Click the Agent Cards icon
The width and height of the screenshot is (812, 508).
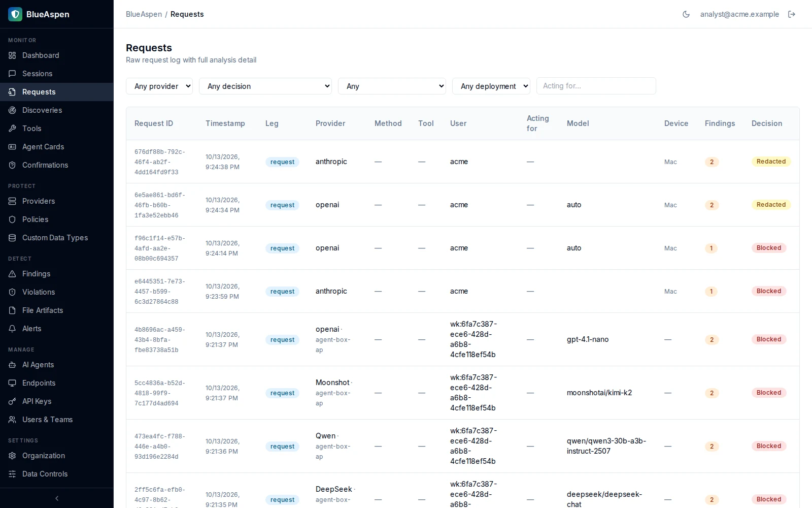[x=12, y=147]
